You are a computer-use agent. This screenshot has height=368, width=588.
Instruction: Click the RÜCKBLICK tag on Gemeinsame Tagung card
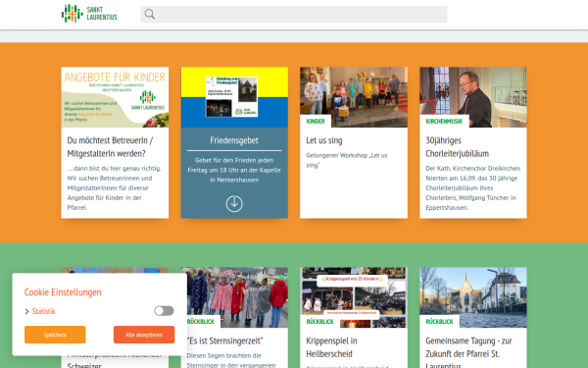439,322
